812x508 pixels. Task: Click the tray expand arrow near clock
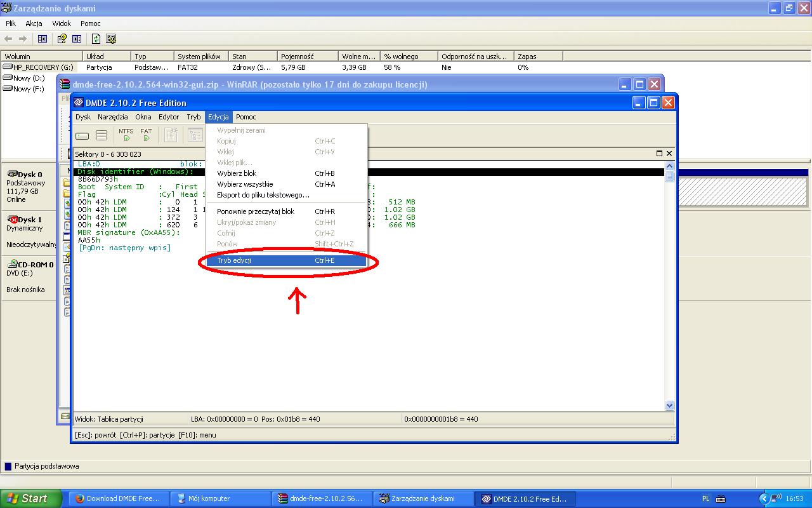tap(764, 498)
